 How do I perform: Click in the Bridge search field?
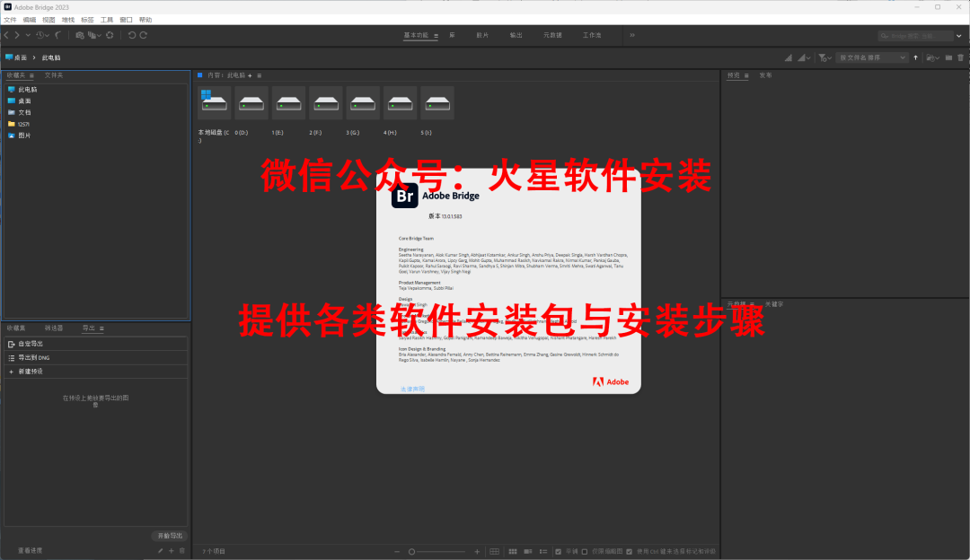coord(915,36)
